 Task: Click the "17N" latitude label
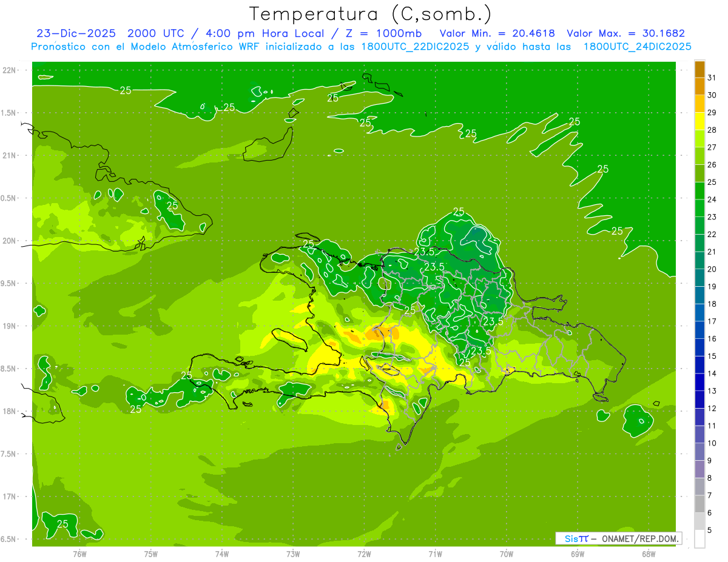click(x=8, y=497)
